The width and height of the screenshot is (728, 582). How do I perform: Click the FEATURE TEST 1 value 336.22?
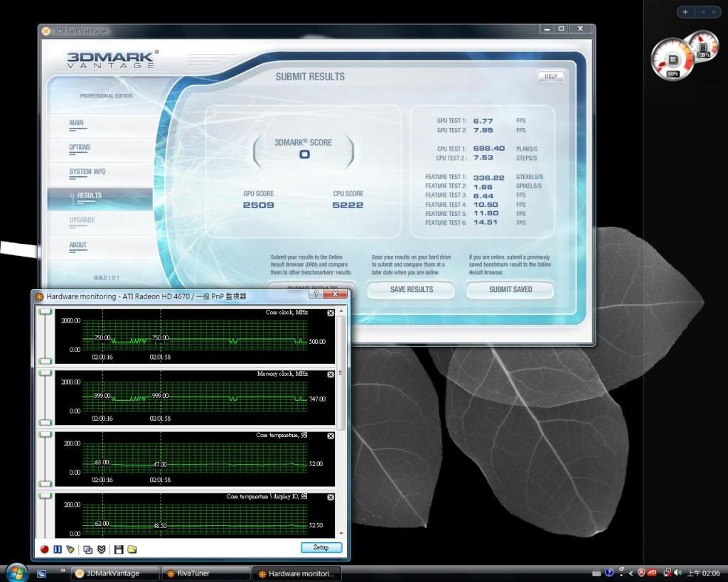coord(489,178)
